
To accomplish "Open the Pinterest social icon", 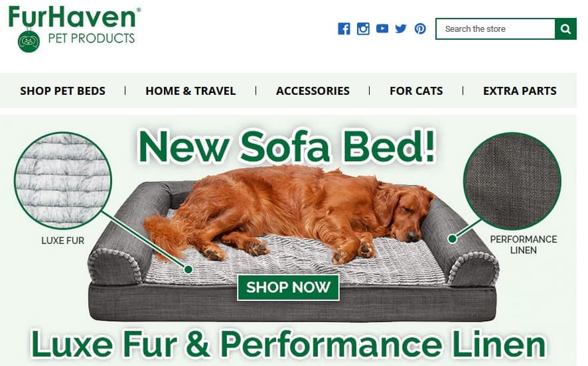I will coord(420,29).
